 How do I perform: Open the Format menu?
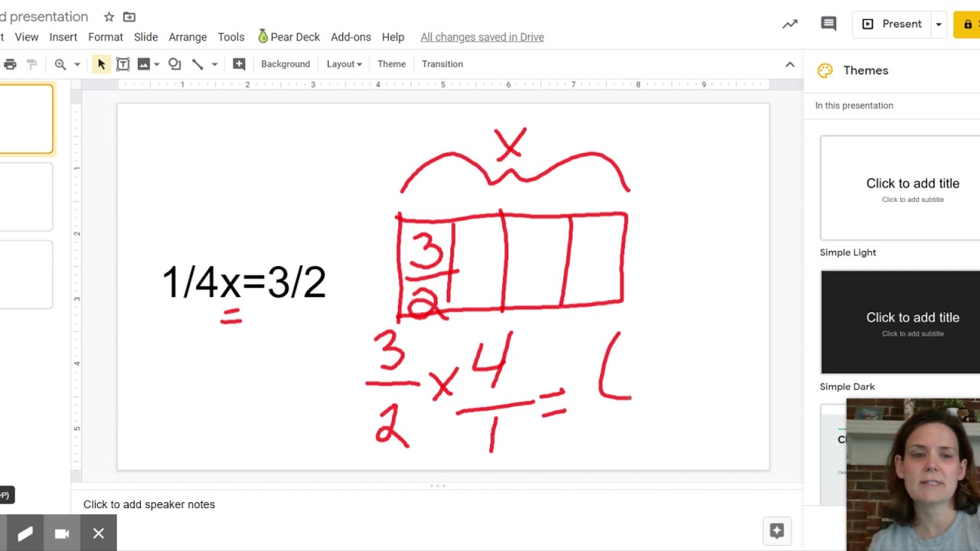click(106, 37)
